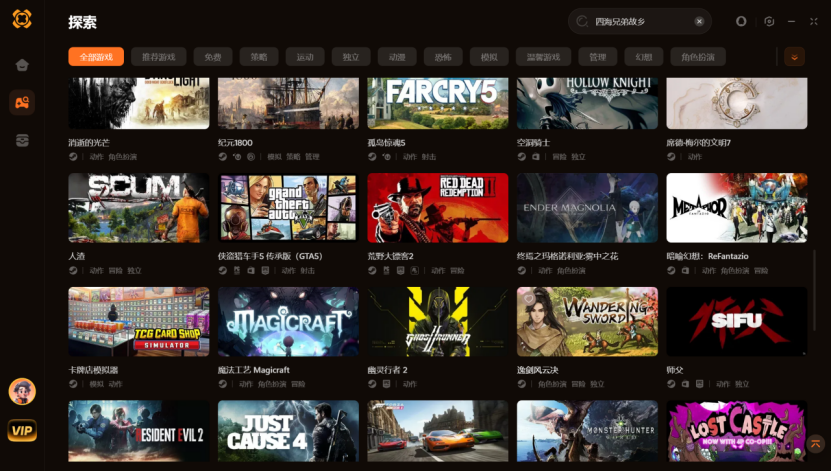Open the Ghostrunner II cover
Viewport: 831px width, 471px height.
point(438,322)
